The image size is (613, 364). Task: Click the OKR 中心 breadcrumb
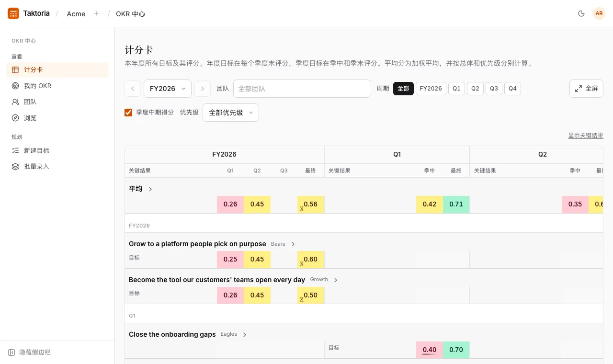(130, 14)
